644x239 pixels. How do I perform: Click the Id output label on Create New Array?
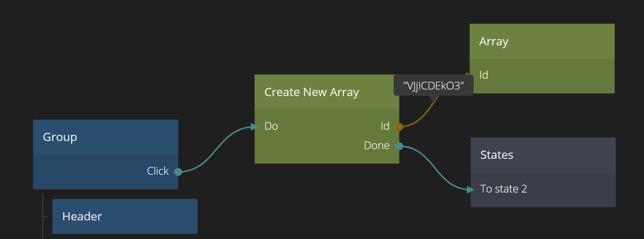point(385,126)
